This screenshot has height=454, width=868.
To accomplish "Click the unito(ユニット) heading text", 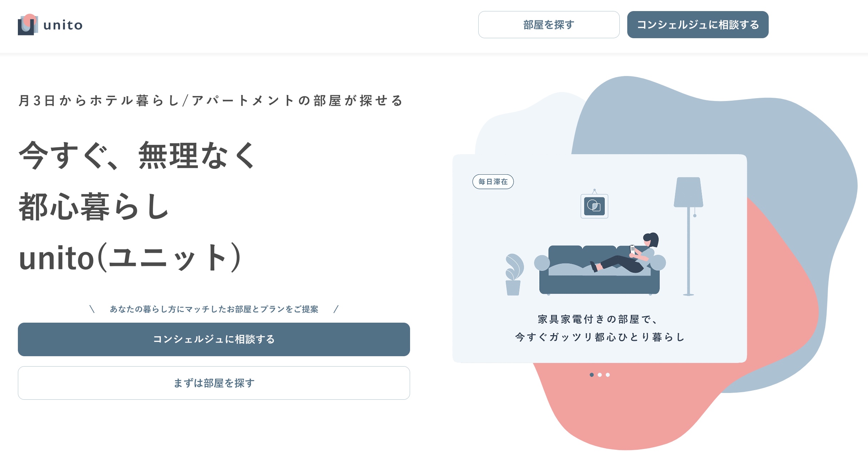I will click(130, 257).
